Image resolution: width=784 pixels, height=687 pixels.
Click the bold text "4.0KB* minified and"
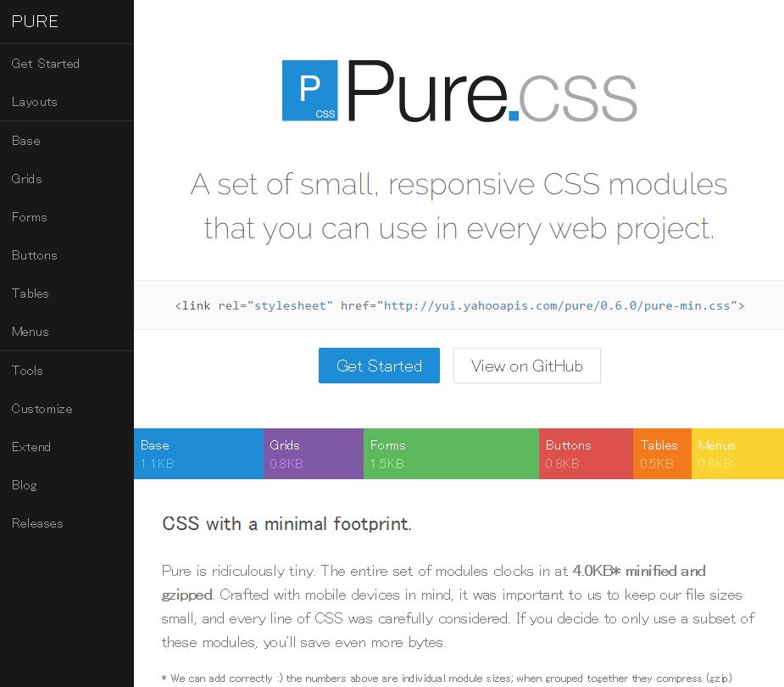(x=639, y=571)
